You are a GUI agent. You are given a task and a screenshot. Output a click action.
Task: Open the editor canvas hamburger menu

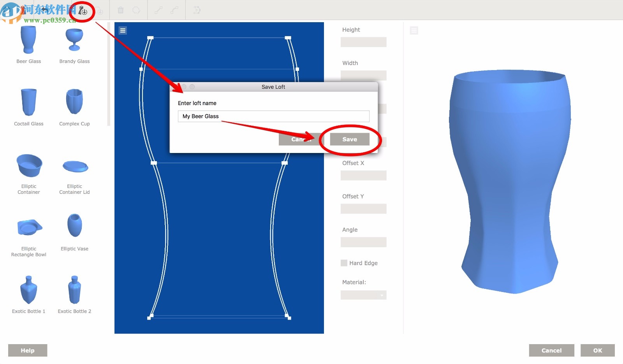click(123, 30)
